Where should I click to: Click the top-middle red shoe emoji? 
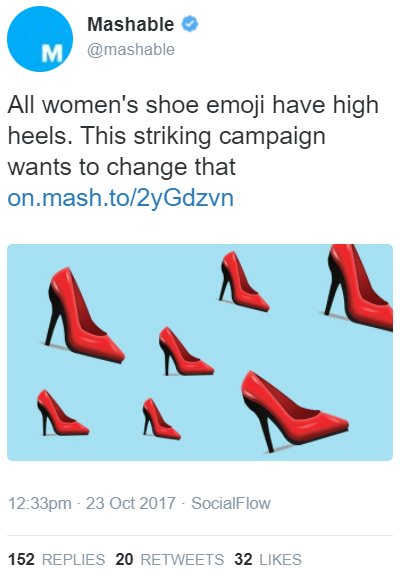click(244, 281)
